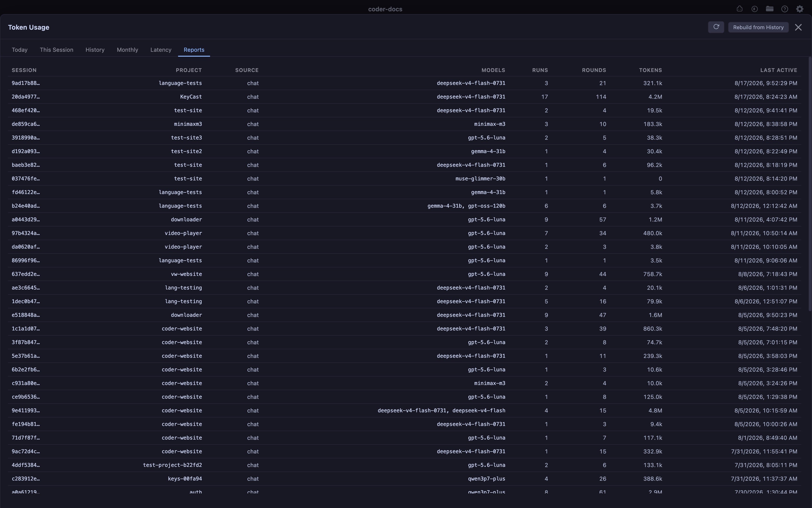Click the coder-docs window title

pos(385,9)
